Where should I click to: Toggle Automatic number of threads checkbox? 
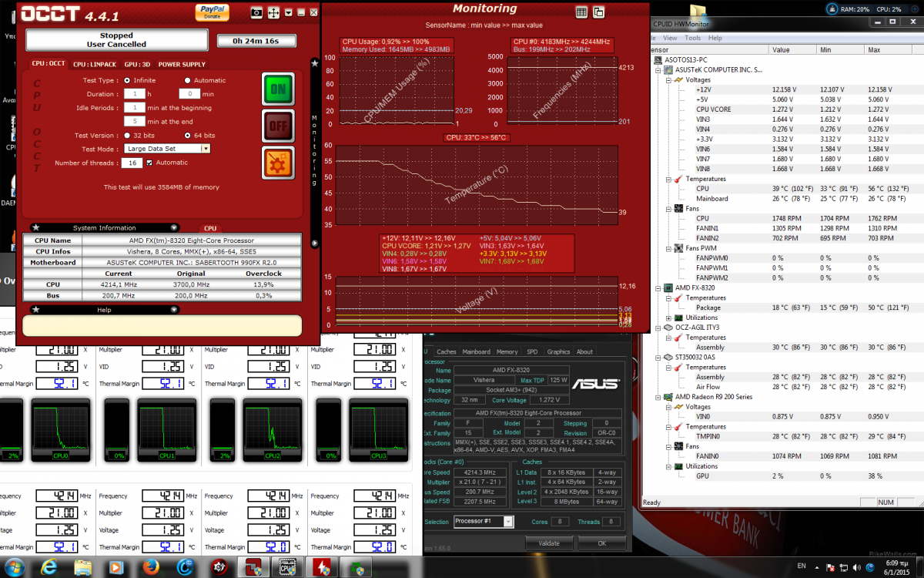[x=149, y=163]
